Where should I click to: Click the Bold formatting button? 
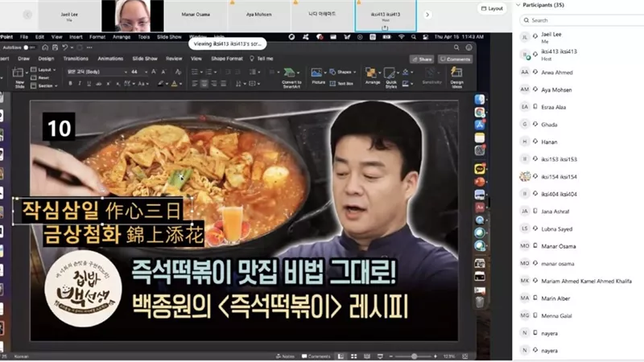70,84
